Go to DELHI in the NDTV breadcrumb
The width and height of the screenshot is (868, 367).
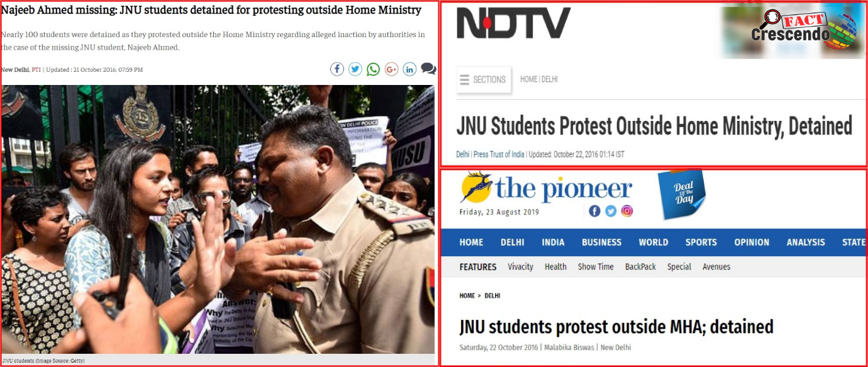click(550, 79)
